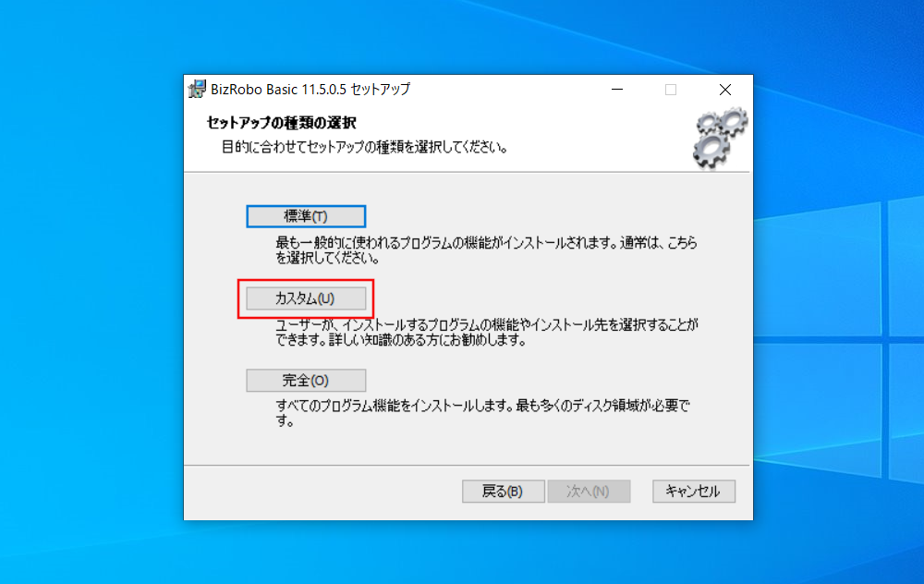Choose the 標準(T) standard setup type
Viewport: 924px width, 584px height.
pyautogui.click(x=306, y=216)
